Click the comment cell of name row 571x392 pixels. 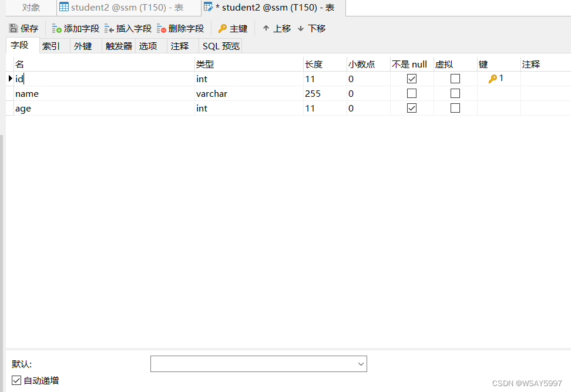(x=546, y=93)
